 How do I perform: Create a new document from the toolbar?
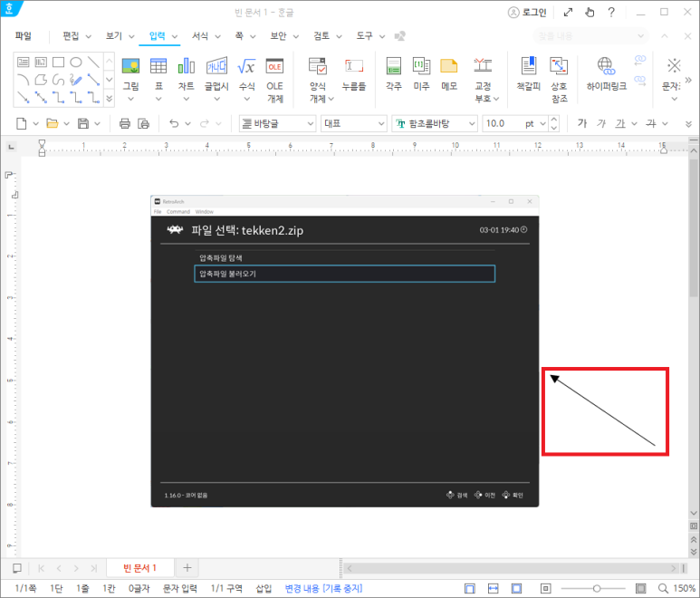tap(21, 124)
